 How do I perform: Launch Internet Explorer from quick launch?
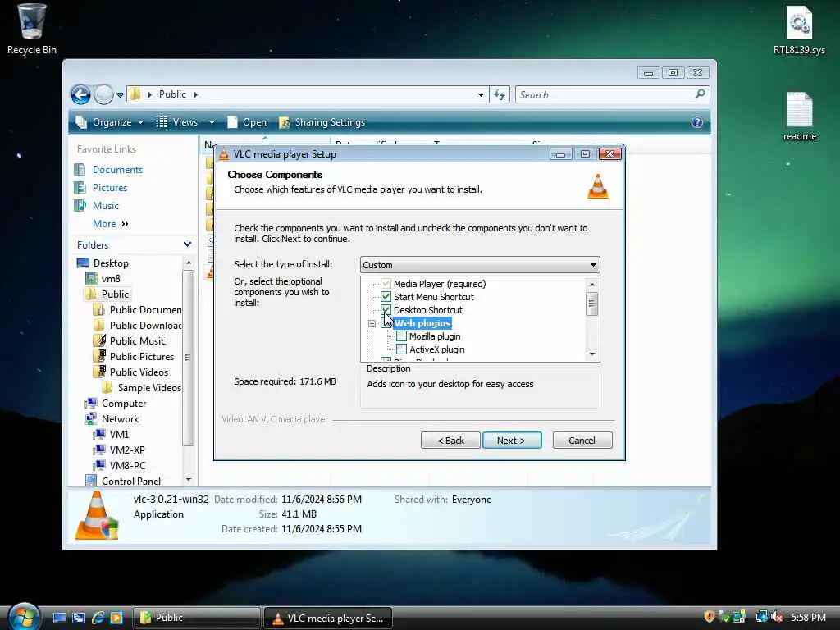tap(98, 618)
